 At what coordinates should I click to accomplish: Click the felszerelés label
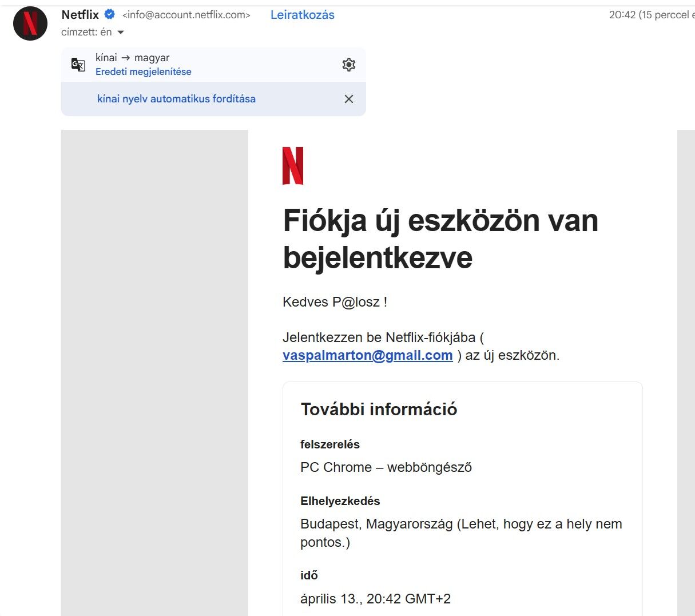(x=330, y=444)
